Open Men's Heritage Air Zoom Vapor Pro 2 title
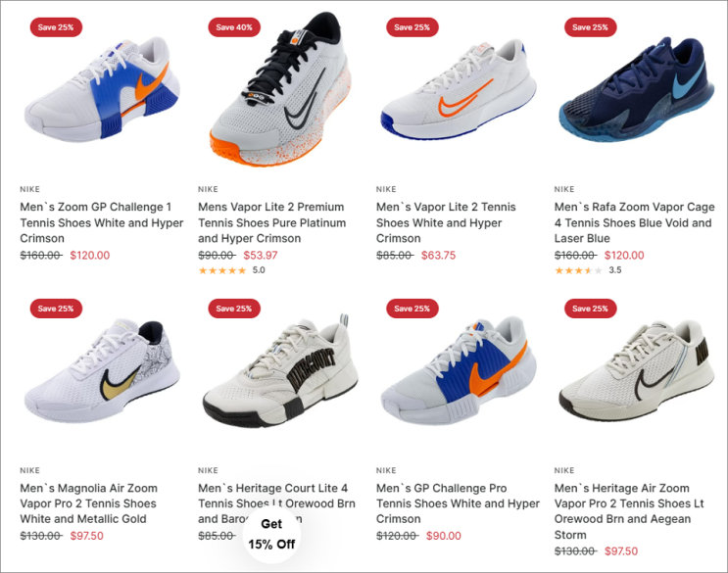The width and height of the screenshot is (728, 573). coord(629,511)
